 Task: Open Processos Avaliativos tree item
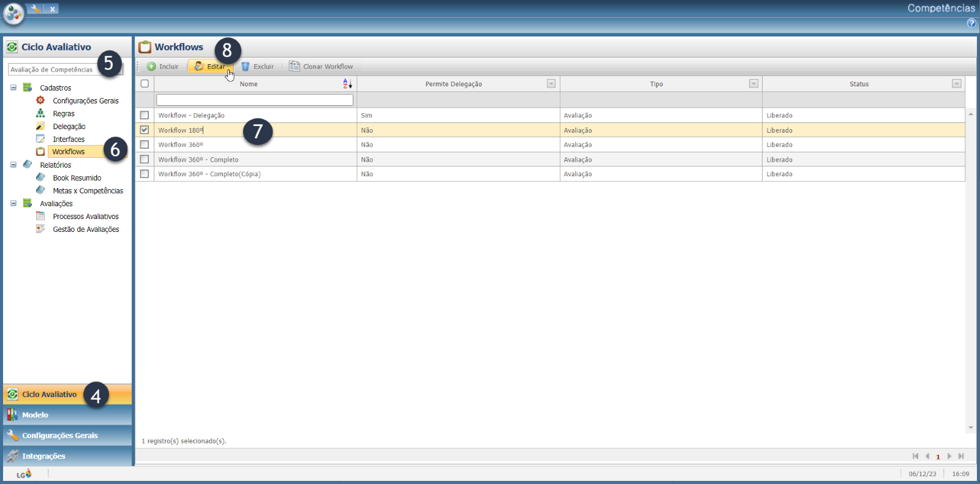86,217
